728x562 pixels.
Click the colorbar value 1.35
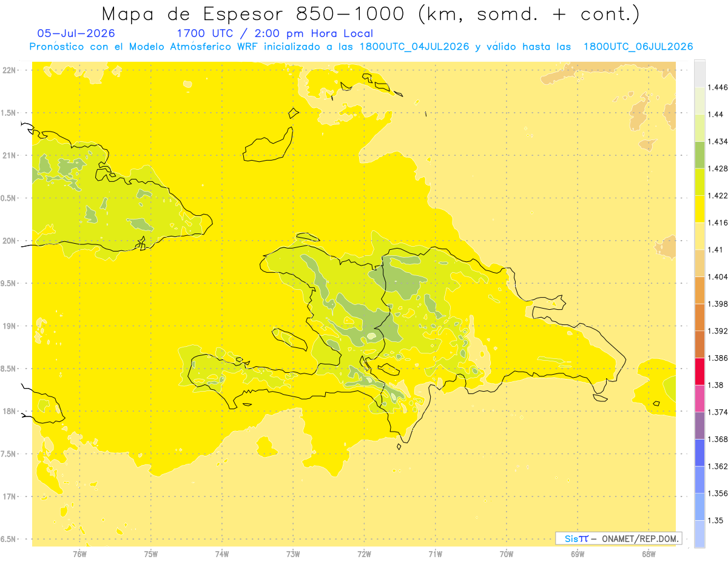coord(716,520)
